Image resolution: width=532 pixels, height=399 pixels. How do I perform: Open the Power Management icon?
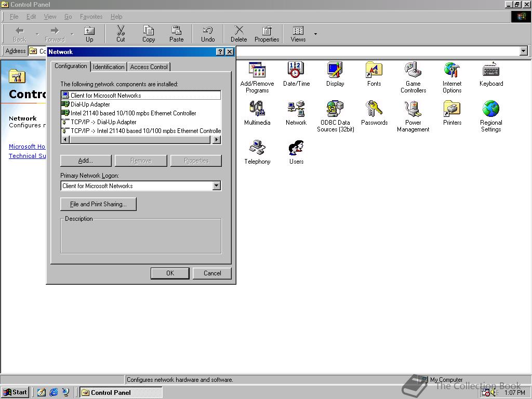413,116
